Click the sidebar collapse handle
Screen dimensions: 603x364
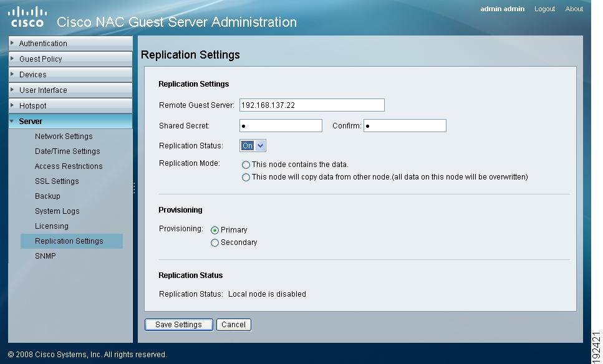coord(134,188)
